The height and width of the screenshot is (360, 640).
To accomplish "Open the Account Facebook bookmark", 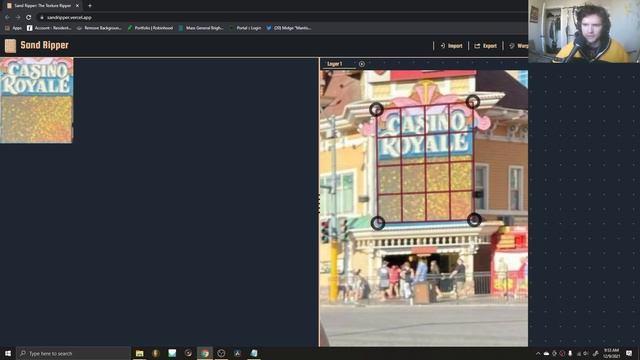I will (x=49, y=28).
